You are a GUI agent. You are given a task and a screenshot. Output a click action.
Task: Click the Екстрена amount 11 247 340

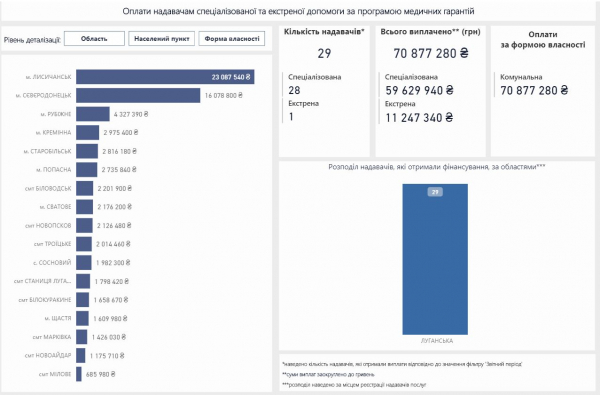tap(419, 118)
